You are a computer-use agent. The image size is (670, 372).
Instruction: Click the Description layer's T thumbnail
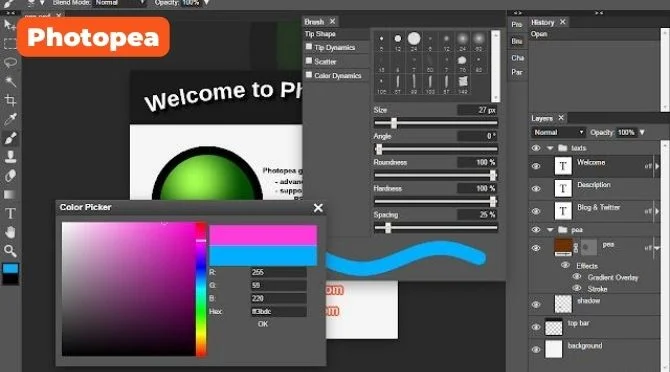click(x=563, y=188)
